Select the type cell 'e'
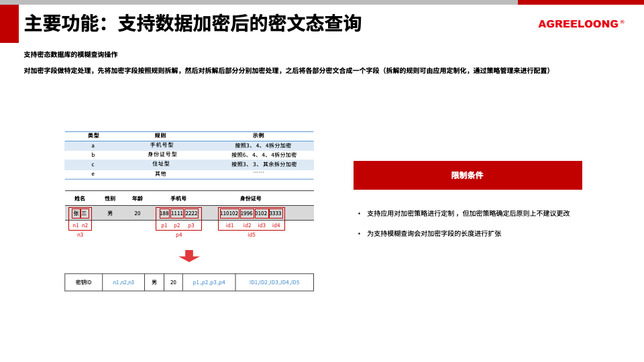 click(x=93, y=174)
